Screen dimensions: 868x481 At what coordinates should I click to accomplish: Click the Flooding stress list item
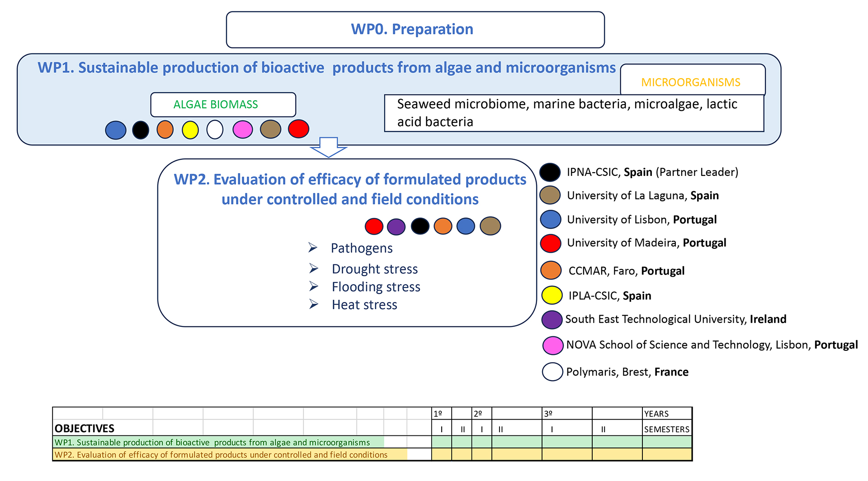point(376,287)
